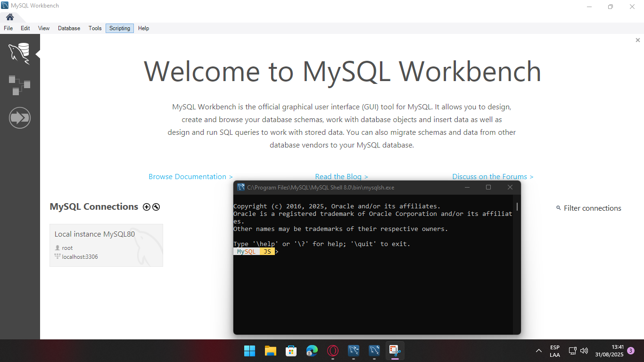This screenshot has height=362, width=644.
Task: Open the File menu
Action: point(8,28)
